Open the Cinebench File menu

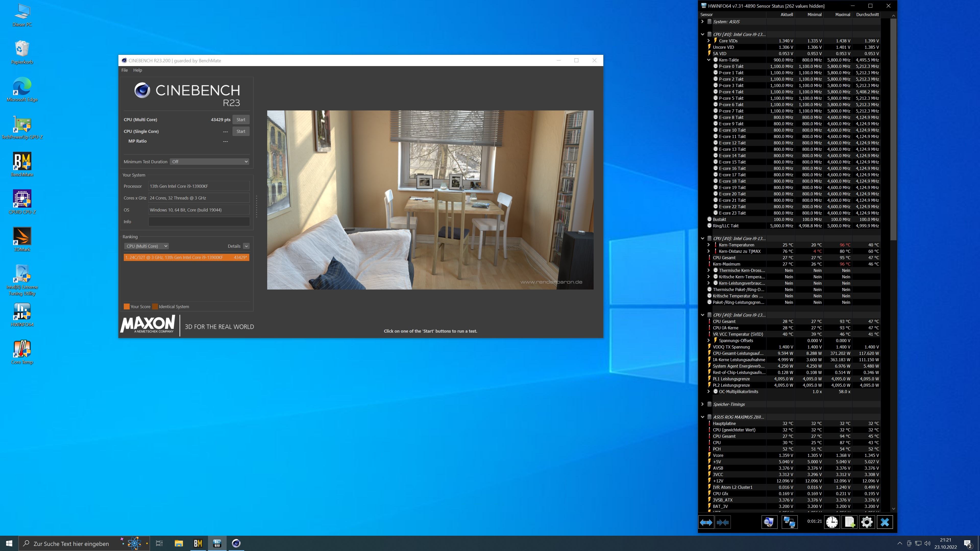tap(124, 70)
